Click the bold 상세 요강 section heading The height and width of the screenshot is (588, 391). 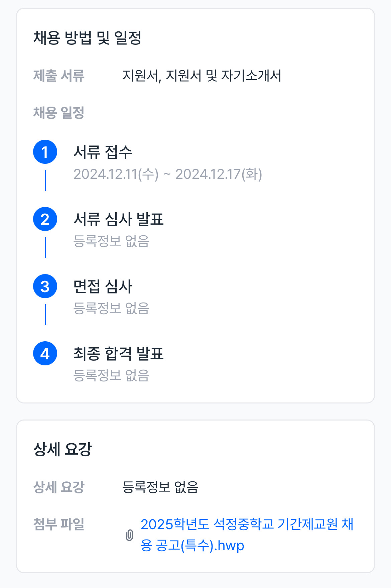(62, 449)
